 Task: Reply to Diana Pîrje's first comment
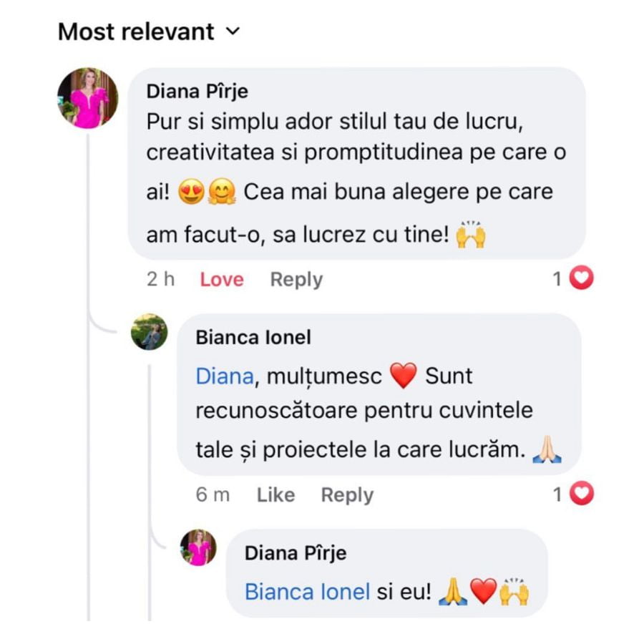[296, 280]
